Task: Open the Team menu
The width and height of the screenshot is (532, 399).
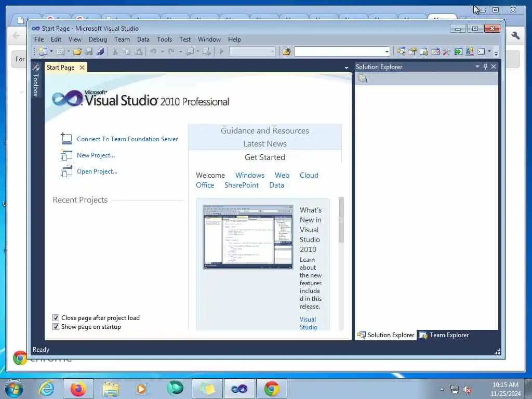Action: pyautogui.click(x=122, y=39)
